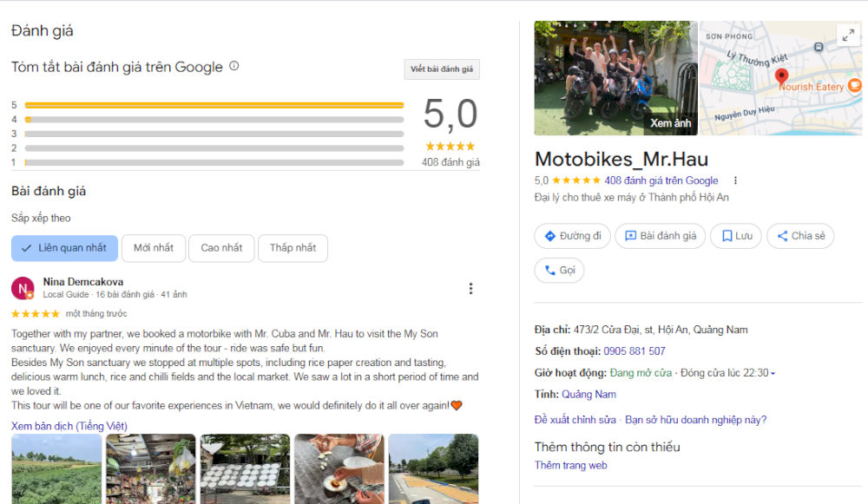Click the 5-star rating bar
The width and height of the screenshot is (868, 504).
tap(214, 105)
